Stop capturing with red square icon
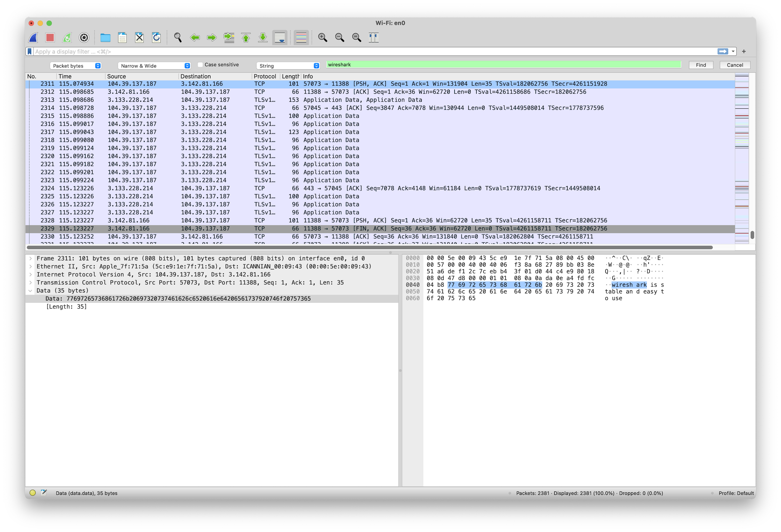 [50, 37]
